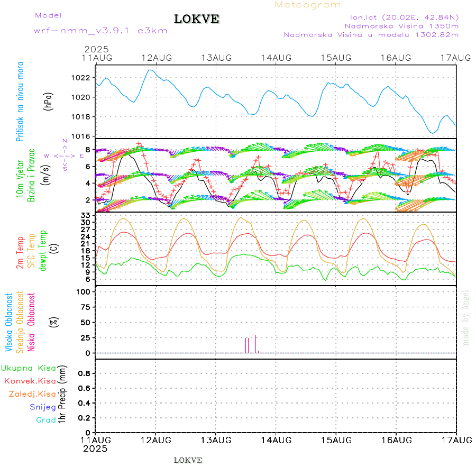Click the 16AUG marker on the bottom axis
The image size is (476, 476).
coord(396,440)
